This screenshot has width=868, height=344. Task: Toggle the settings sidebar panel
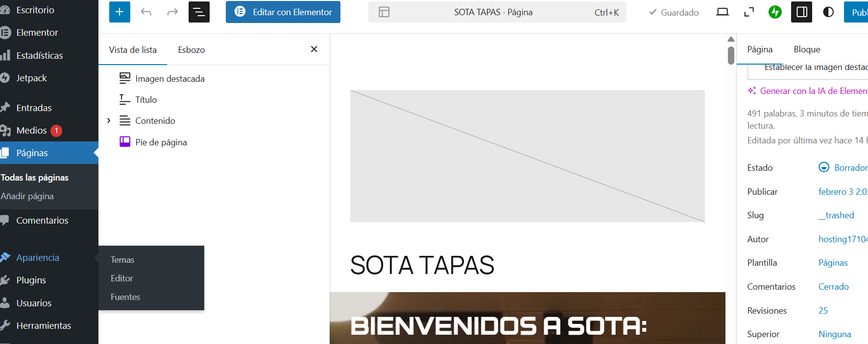pos(801,12)
